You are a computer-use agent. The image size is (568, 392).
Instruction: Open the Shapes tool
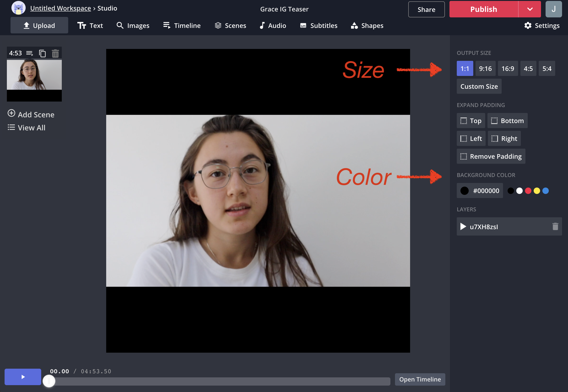367,26
